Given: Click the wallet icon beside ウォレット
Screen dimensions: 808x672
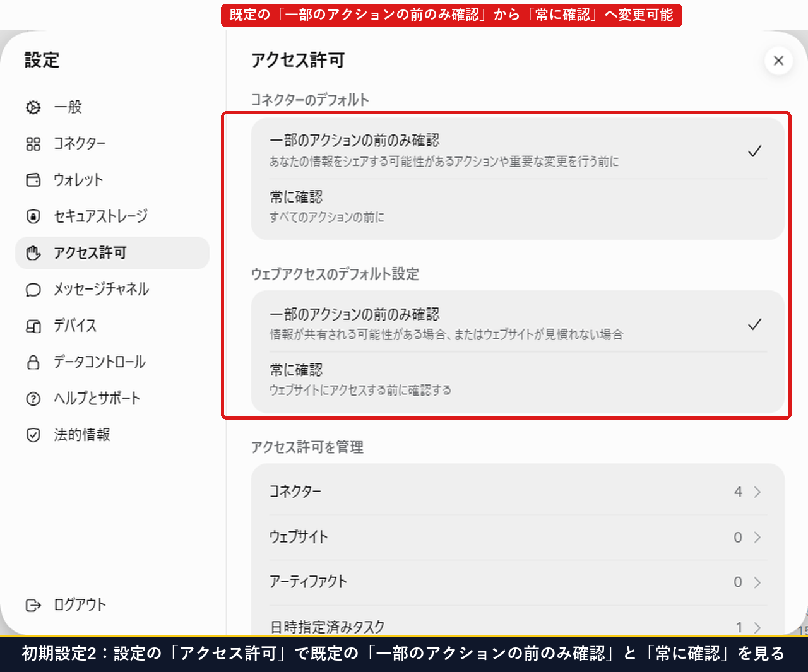Looking at the screenshot, I should coord(33,180).
